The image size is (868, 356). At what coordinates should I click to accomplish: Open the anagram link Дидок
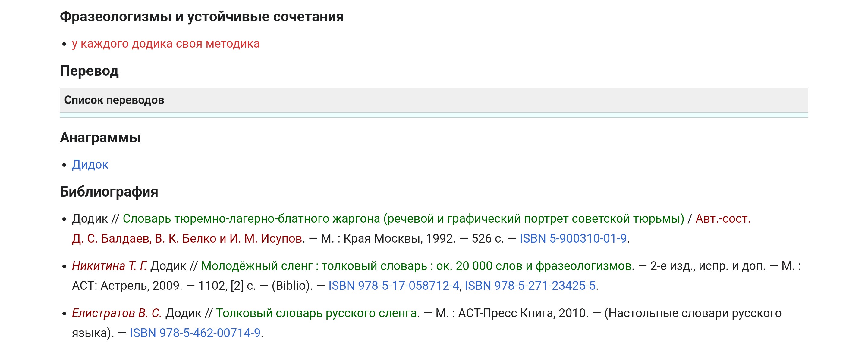[x=90, y=164]
